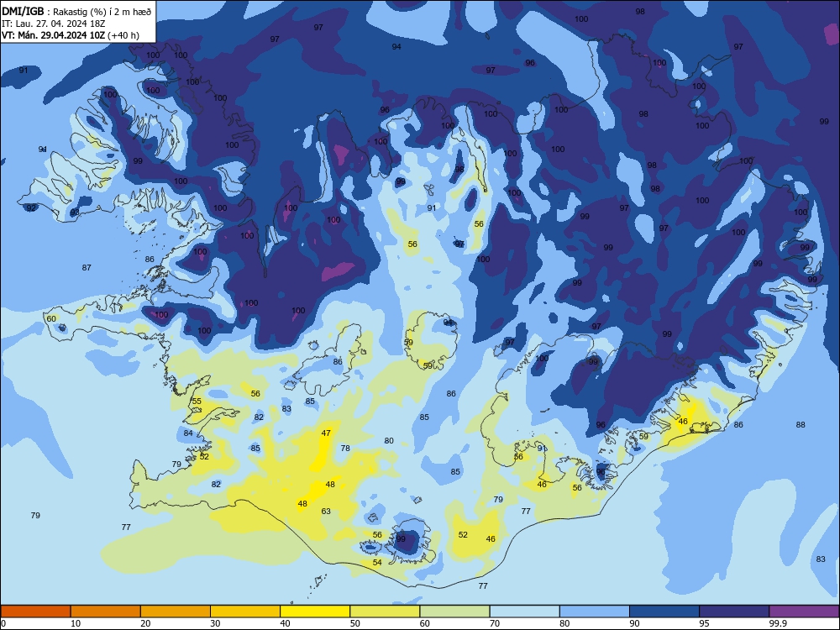Click the very light blue 70–80 legend swatch
Screen dimensions: 840x630
524,612
